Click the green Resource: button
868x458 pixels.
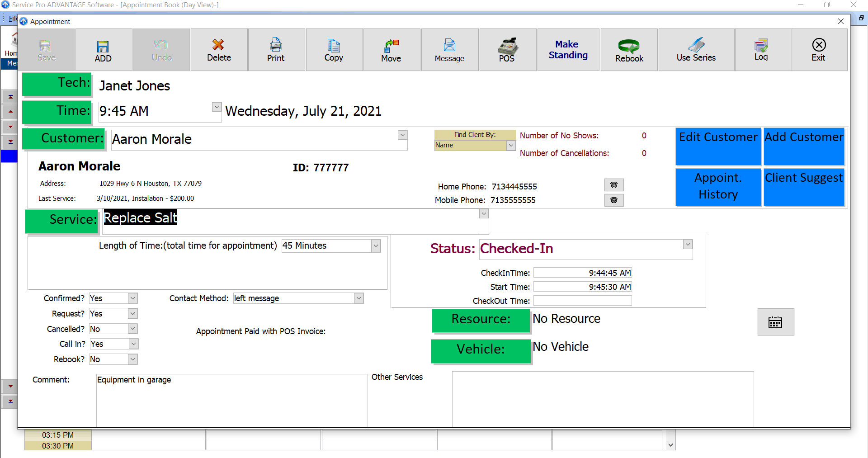pyautogui.click(x=481, y=321)
